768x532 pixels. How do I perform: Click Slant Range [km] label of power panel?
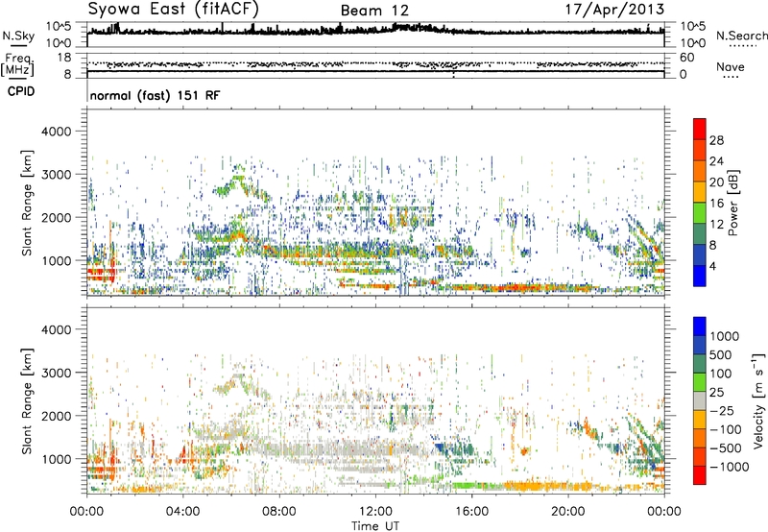(27, 203)
